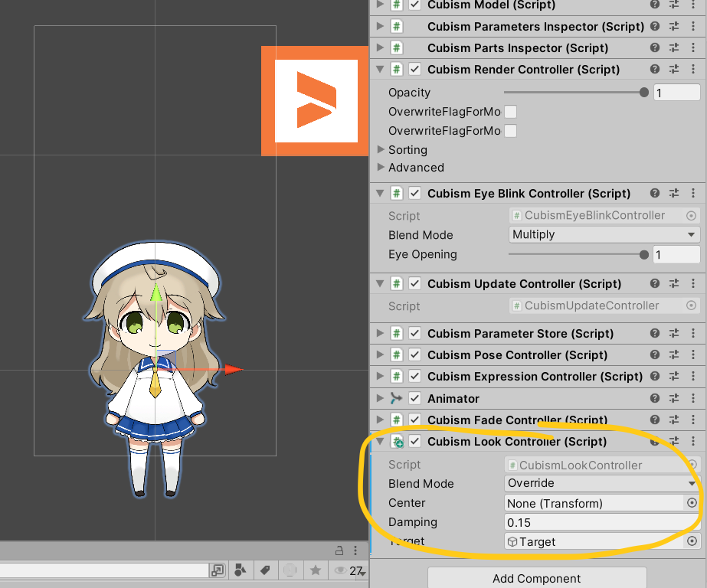Expand the Cubism Parts Inspector component
This screenshot has width=707, height=588.
click(x=380, y=47)
